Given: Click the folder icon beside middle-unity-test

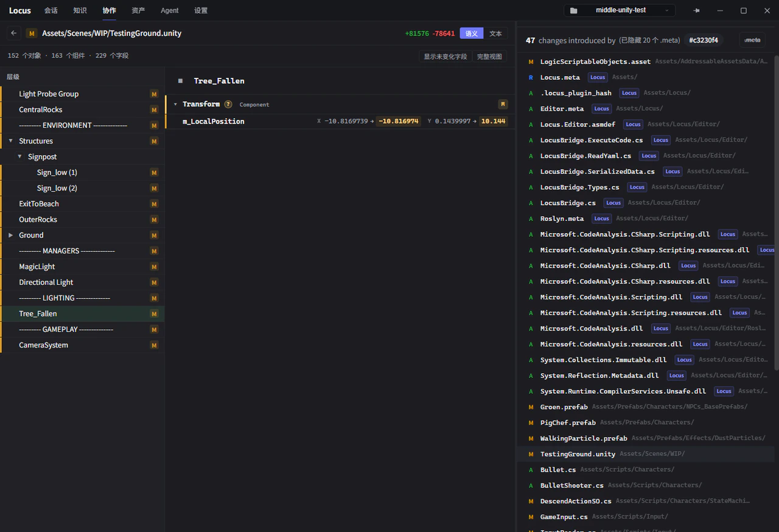Looking at the screenshot, I should click(574, 10).
